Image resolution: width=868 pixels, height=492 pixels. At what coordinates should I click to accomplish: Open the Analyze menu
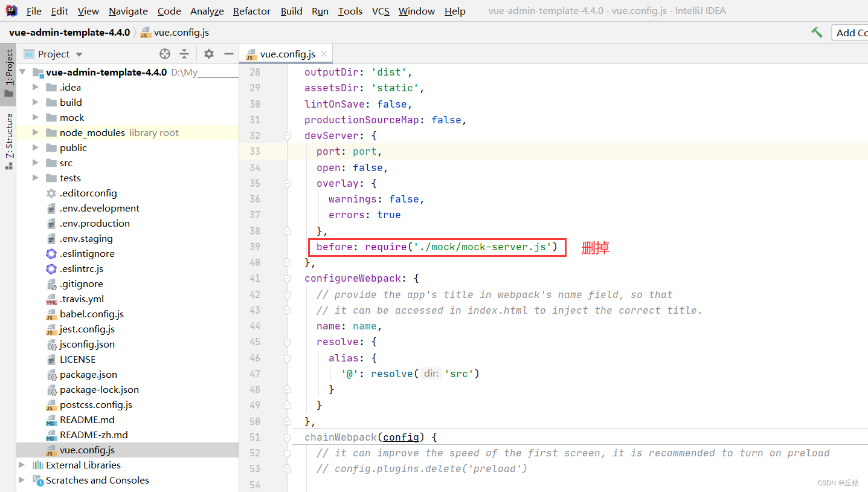(x=207, y=11)
